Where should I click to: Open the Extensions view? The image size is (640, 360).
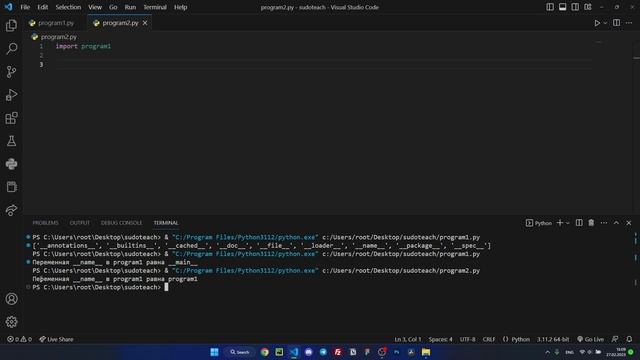point(11,118)
